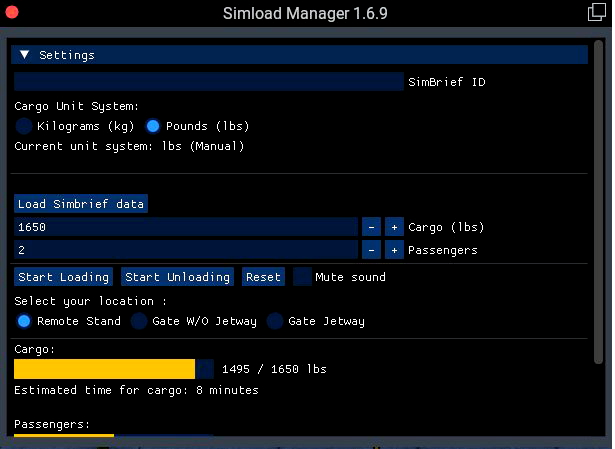Image resolution: width=615 pixels, height=449 pixels.
Task: Click the yellow cargo progress bar
Action: pyautogui.click(x=114, y=369)
